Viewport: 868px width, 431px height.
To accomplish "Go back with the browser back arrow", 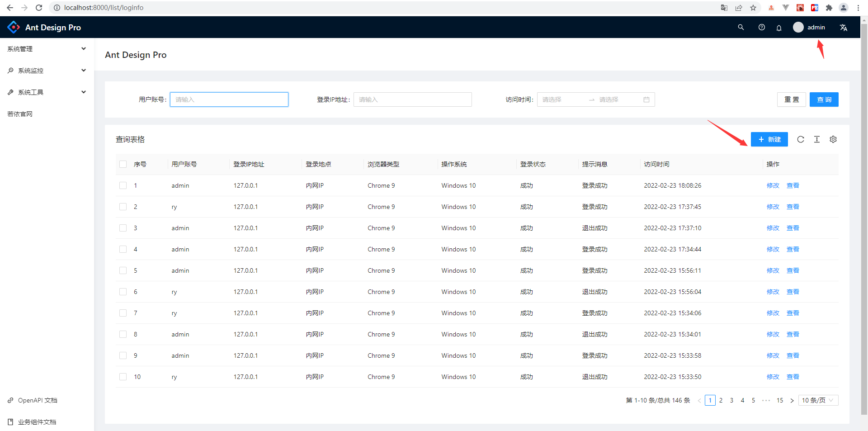I will point(10,8).
